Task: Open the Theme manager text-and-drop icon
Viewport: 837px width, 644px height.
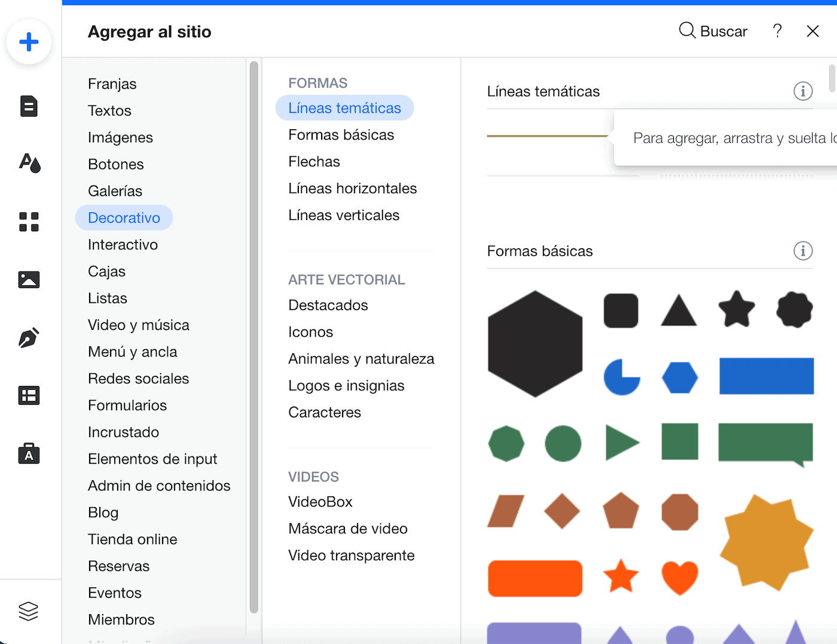Action: (x=29, y=163)
